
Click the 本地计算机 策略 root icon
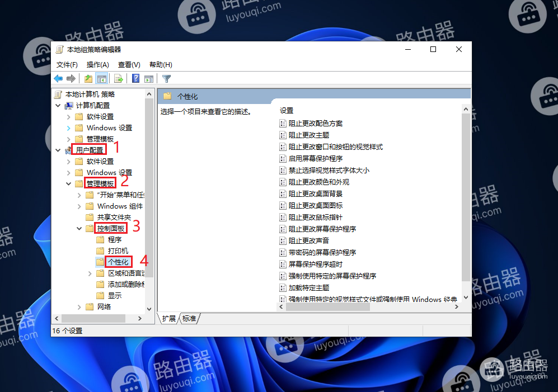click(58, 95)
